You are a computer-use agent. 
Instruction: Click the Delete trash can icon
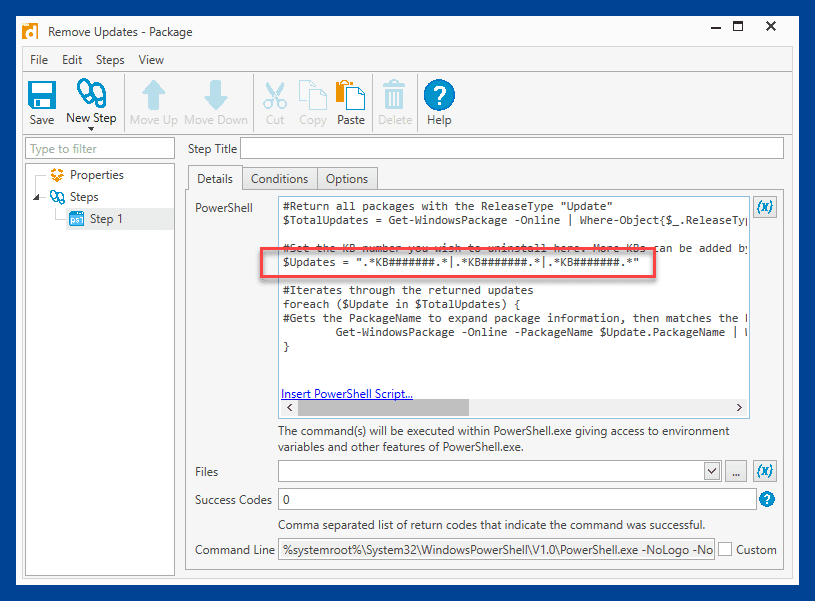(x=394, y=95)
